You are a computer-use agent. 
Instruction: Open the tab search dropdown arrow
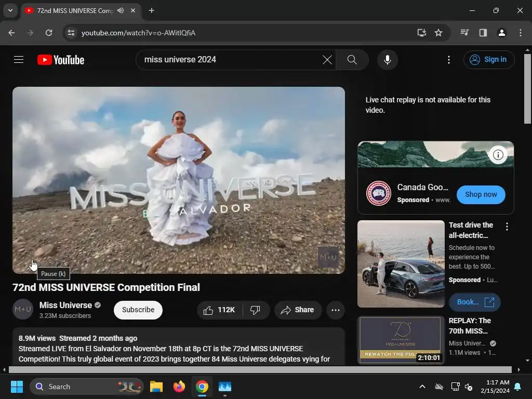(10, 10)
